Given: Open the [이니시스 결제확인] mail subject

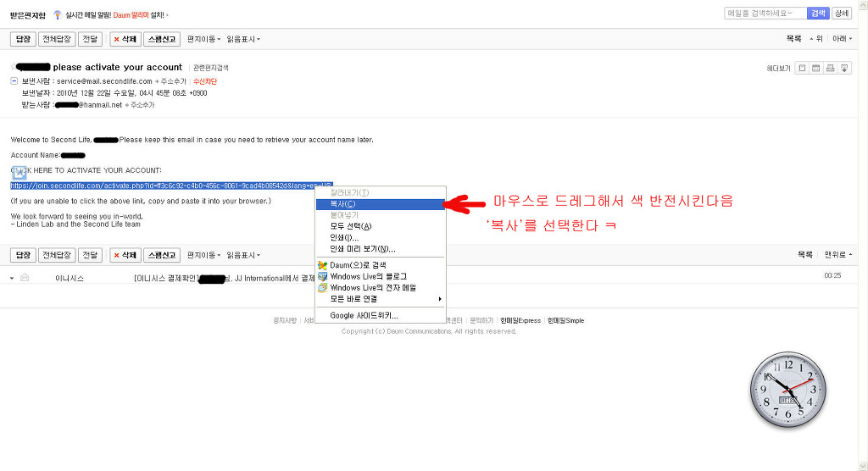Looking at the screenshot, I should point(224,279).
